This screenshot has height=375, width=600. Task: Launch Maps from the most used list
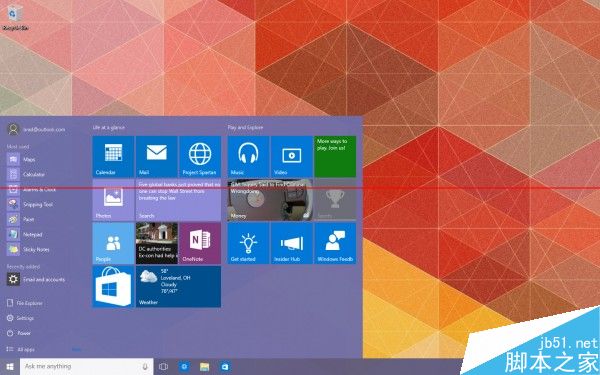coord(21,159)
